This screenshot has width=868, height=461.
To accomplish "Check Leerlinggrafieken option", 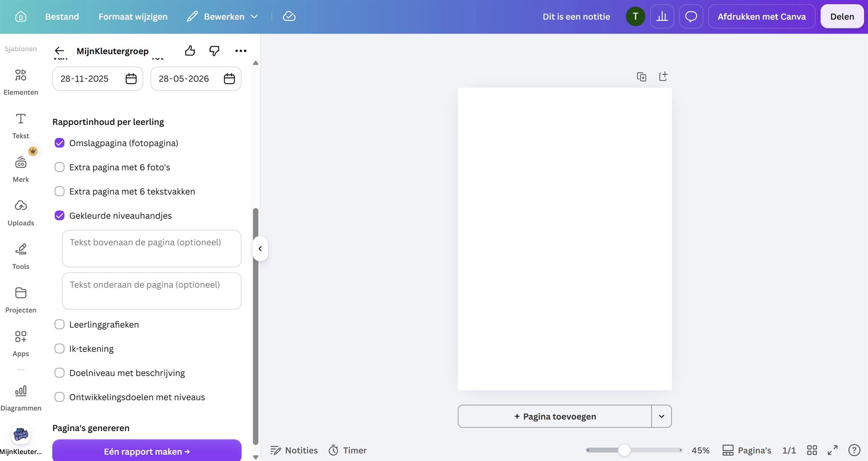I will [x=59, y=324].
